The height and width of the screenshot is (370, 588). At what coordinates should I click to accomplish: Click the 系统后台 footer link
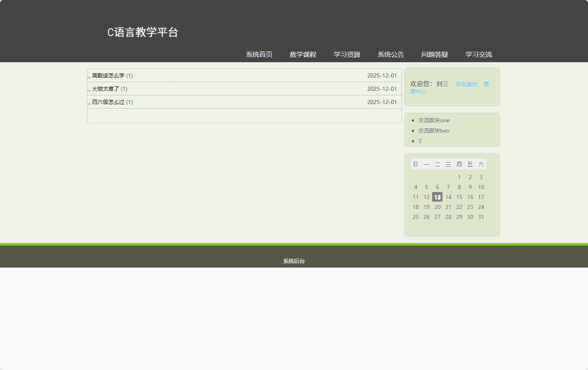[294, 261]
